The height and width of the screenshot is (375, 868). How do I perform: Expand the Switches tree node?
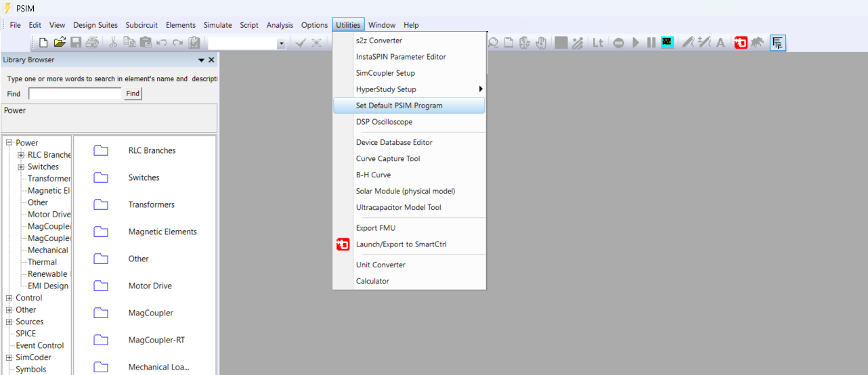tap(21, 167)
